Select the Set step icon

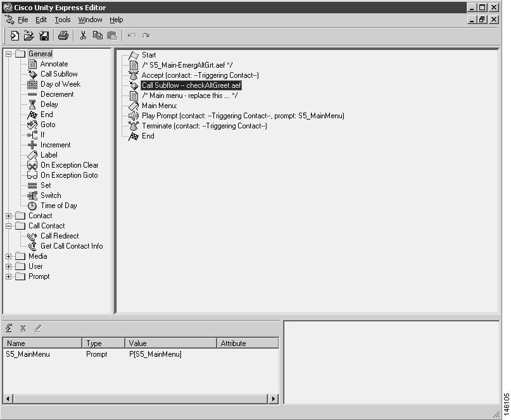pyautogui.click(x=32, y=185)
